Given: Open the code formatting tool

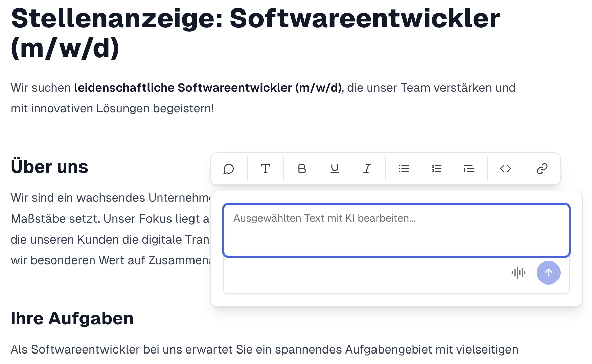Looking at the screenshot, I should pos(506,169).
